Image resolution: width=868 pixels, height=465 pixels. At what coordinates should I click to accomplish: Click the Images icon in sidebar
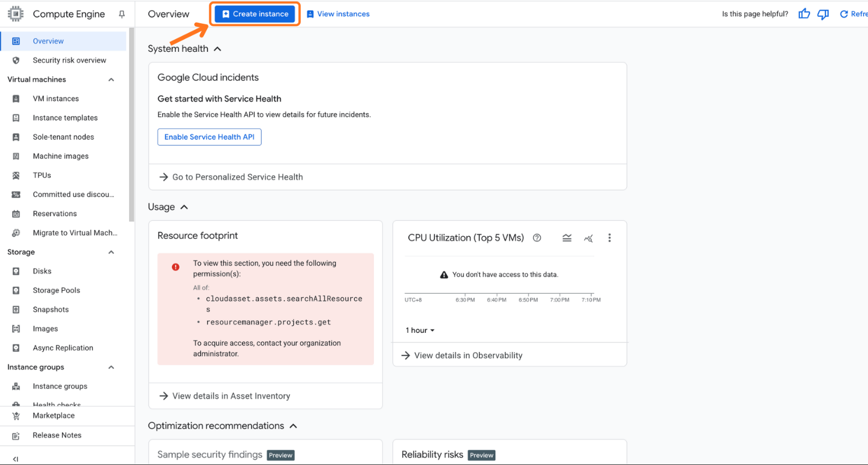coord(16,329)
